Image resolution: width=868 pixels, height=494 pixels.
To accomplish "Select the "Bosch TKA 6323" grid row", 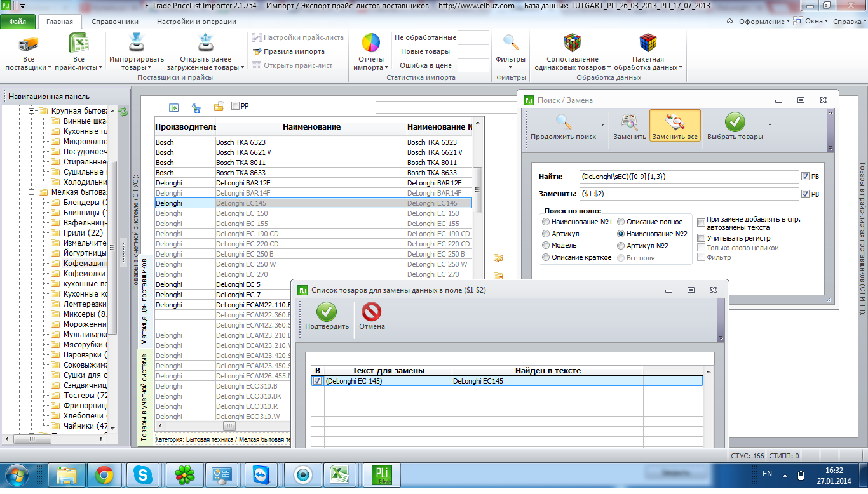I will pyautogui.click(x=314, y=142).
